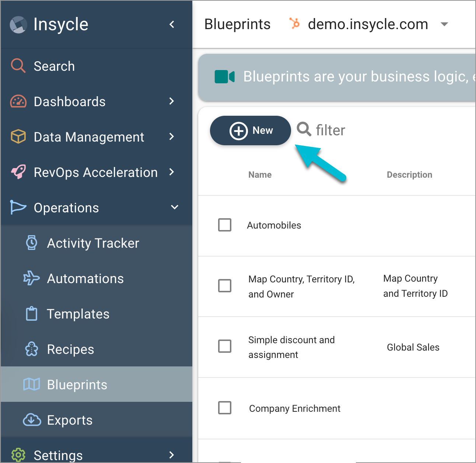Click the New blueprint button
The height and width of the screenshot is (463, 476).
251,130
